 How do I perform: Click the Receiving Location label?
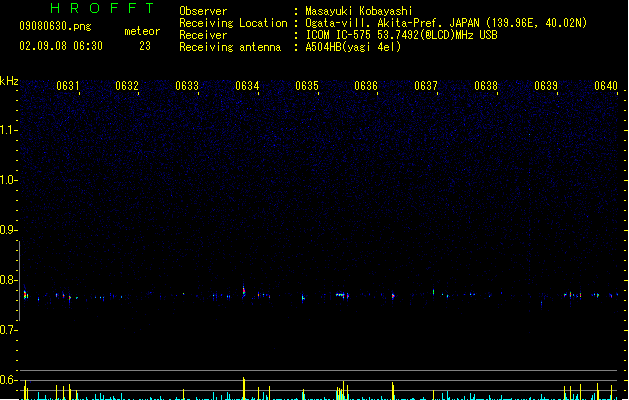(233, 23)
